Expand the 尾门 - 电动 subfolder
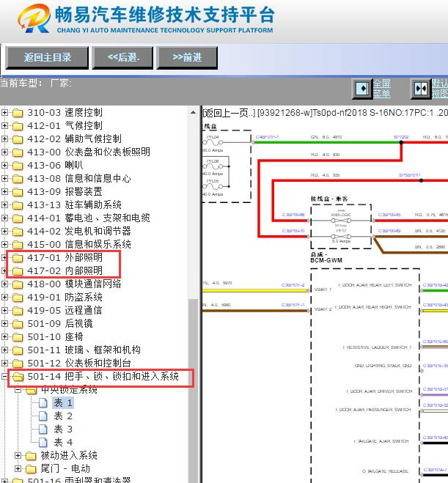Screen dimensions: 448x483 [18, 468]
